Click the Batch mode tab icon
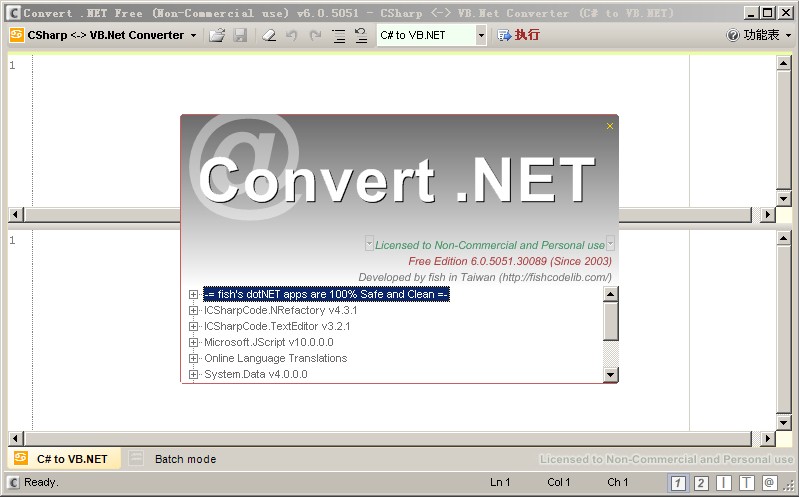799x497 pixels. coord(136,458)
